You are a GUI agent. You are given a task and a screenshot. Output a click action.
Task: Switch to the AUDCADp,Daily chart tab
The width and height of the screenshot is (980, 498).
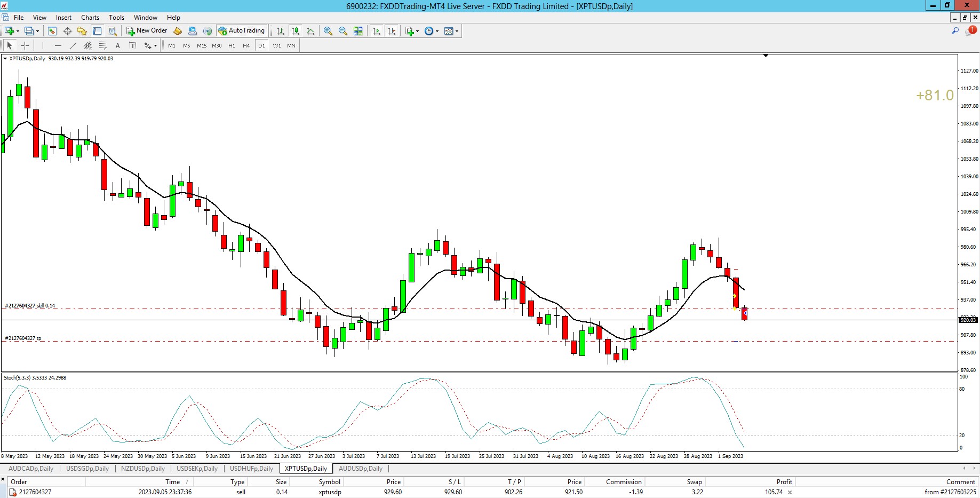tap(31, 469)
